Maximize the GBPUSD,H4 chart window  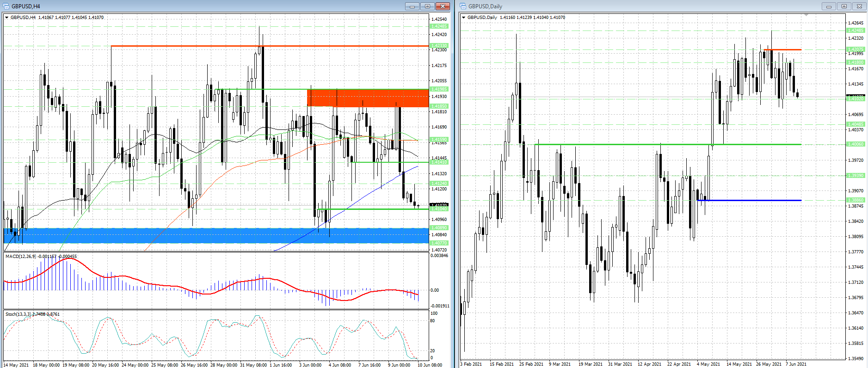(427, 6)
